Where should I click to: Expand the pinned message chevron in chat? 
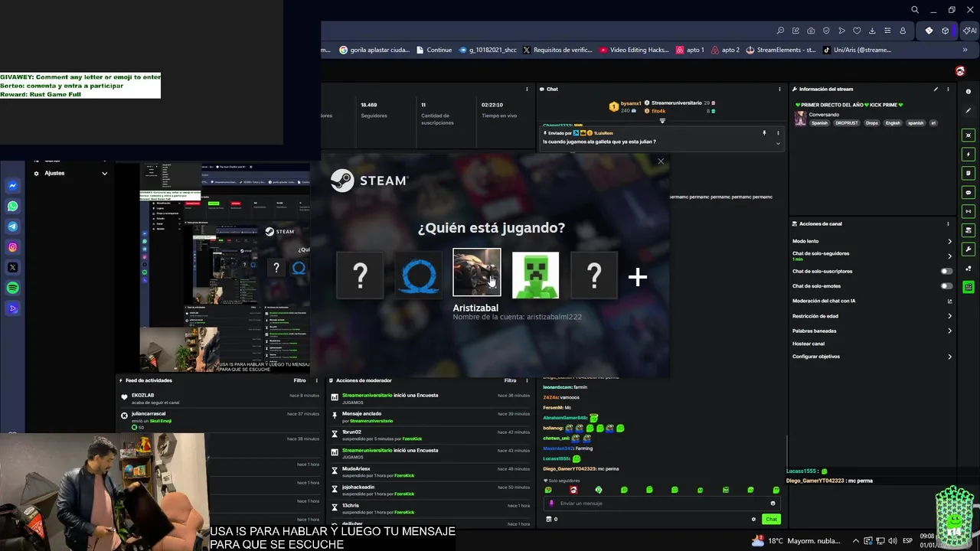[x=778, y=143]
